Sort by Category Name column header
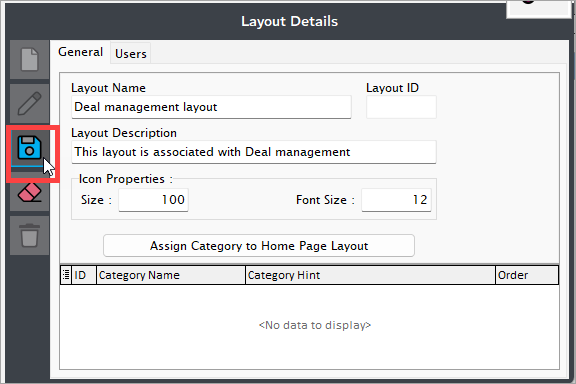This screenshot has height=384, width=576. coord(171,275)
